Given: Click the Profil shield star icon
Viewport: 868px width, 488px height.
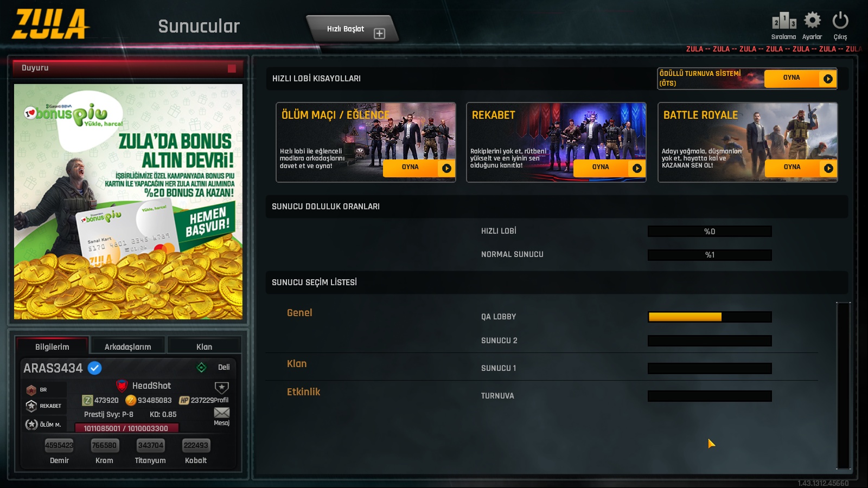Looking at the screenshot, I should [x=221, y=388].
